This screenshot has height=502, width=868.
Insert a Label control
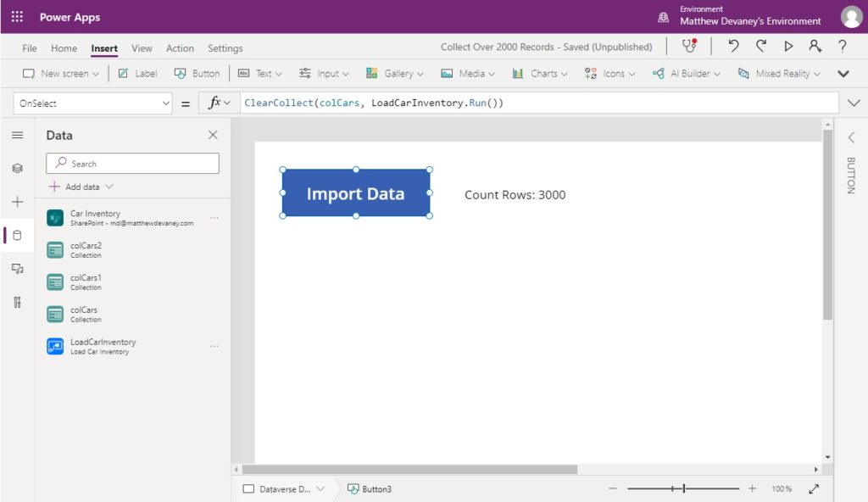click(138, 73)
